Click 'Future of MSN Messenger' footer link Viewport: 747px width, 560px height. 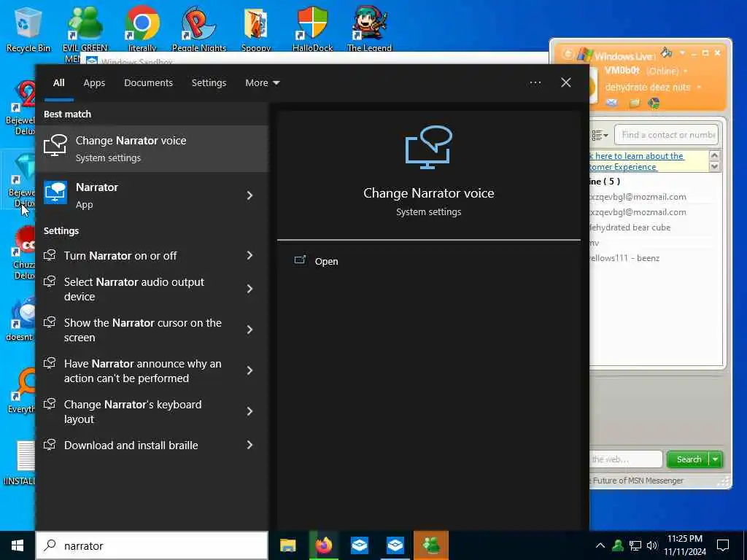click(x=638, y=481)
